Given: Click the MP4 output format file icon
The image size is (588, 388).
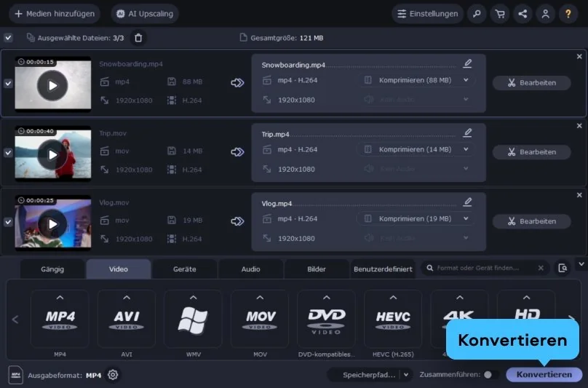Looking at the screenshot, I should coord(16,374).
